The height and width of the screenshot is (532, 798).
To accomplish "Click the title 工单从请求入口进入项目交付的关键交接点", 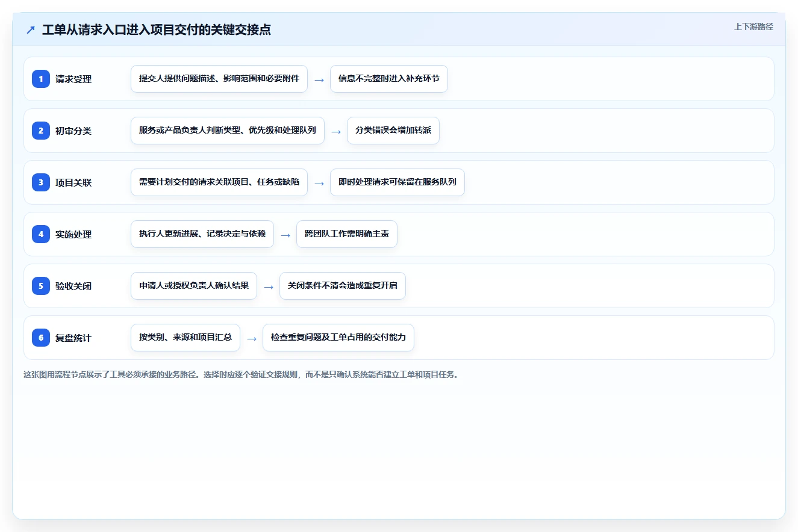I will click(x=157, y=29).
